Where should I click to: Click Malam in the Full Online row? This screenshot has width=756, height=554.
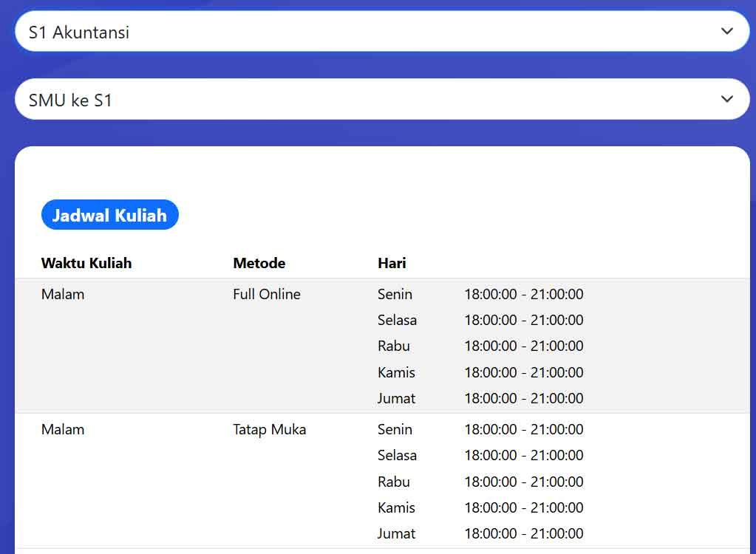(63, 294)
